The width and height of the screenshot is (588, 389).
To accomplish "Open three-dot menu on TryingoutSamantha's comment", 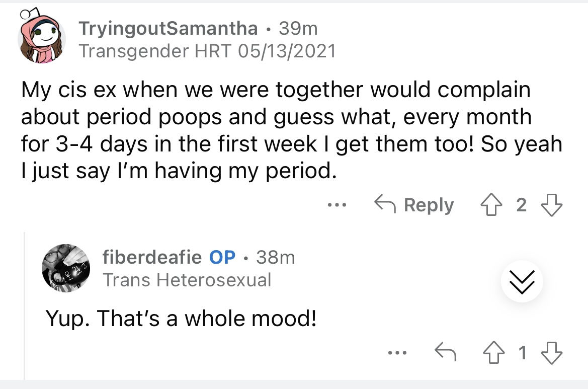I will pyautogui.click(x=337, y=205).
